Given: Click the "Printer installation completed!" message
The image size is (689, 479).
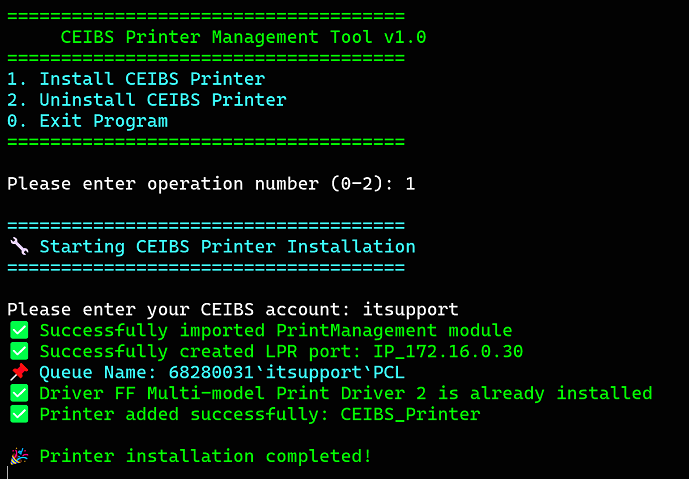Looking at the screenshot, I should point(205,456).
